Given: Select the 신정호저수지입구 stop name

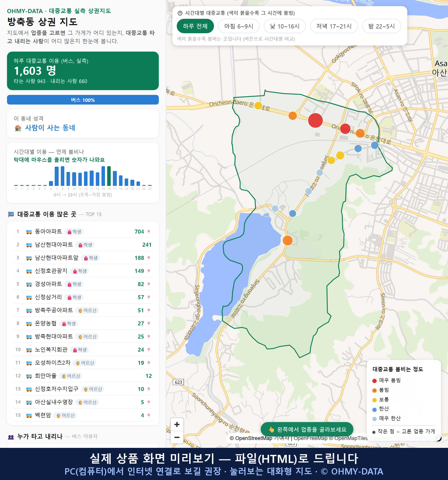Looking at the screenshot, I should [56, 389].
